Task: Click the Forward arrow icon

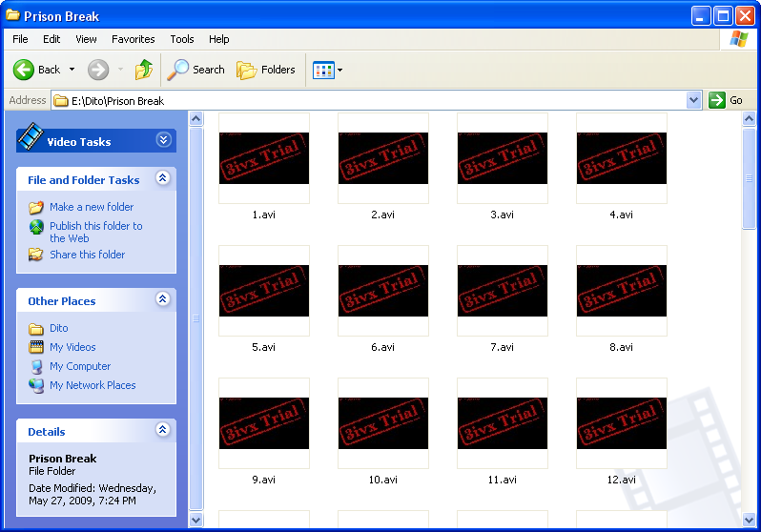Action: point(98,70)
